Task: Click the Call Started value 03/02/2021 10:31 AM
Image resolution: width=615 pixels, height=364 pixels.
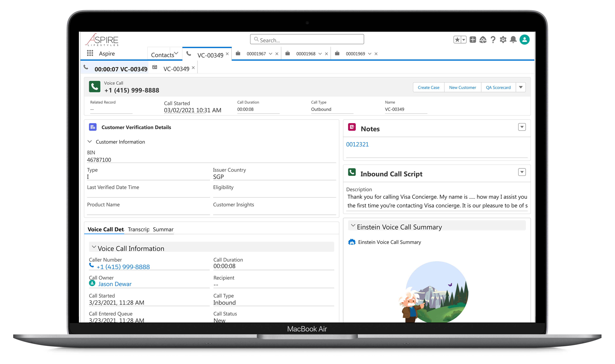Action: point(193,110)
